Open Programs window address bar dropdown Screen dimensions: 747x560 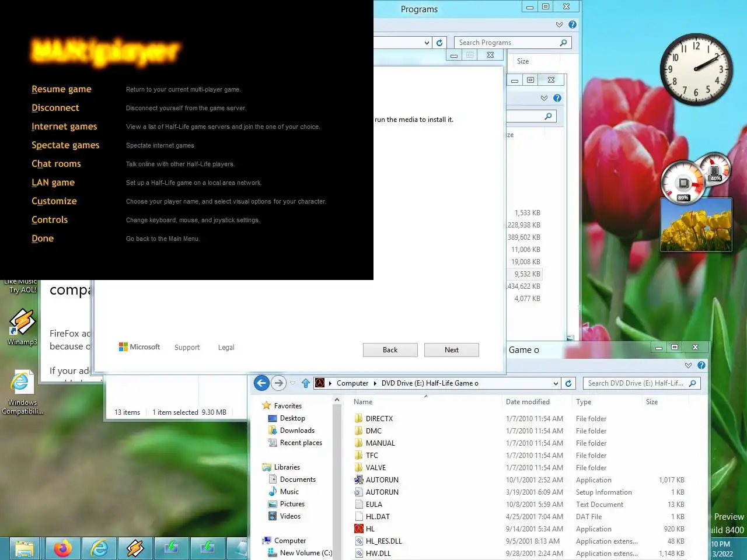[427, 43]
